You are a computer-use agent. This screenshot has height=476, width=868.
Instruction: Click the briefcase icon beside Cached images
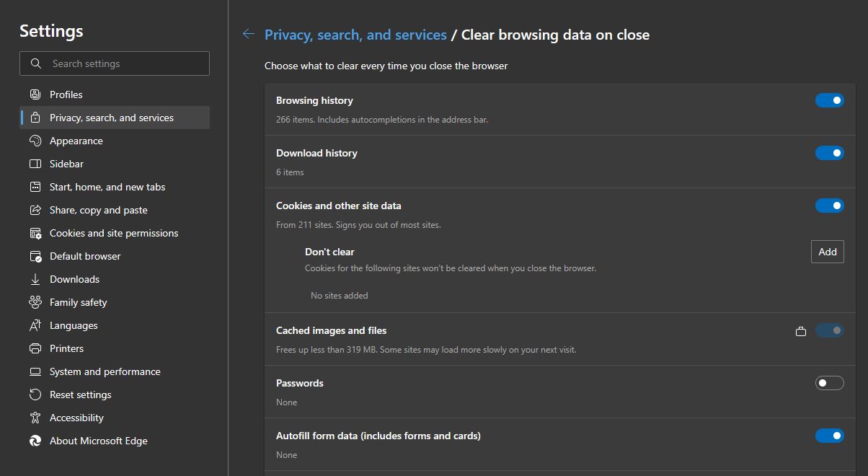pyautogui.click(x=800, y=331)
